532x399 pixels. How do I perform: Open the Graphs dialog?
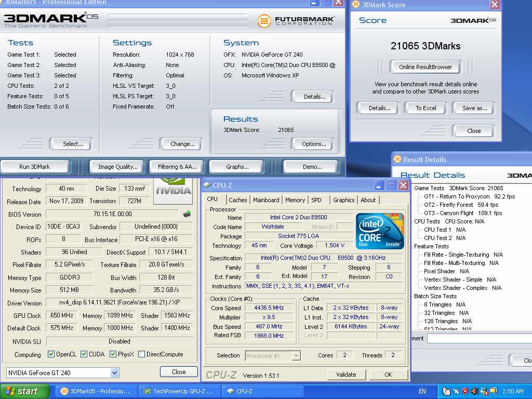coord(237,167)
